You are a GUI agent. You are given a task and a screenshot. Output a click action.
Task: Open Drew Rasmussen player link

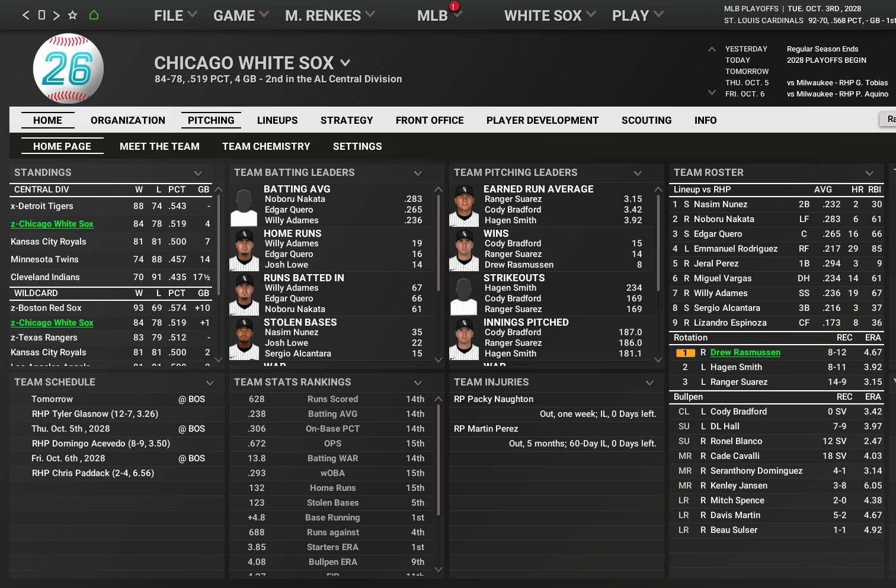(x=745, y=352)
